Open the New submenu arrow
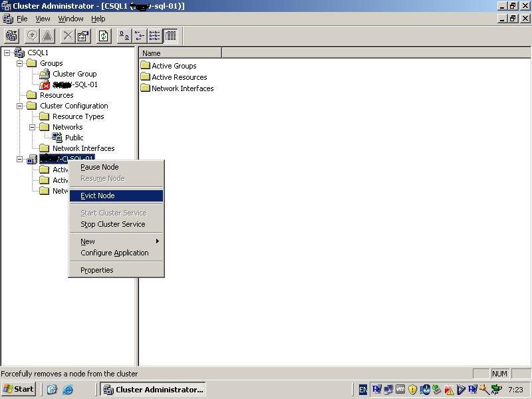532x399 pixels. pos(158,241)
